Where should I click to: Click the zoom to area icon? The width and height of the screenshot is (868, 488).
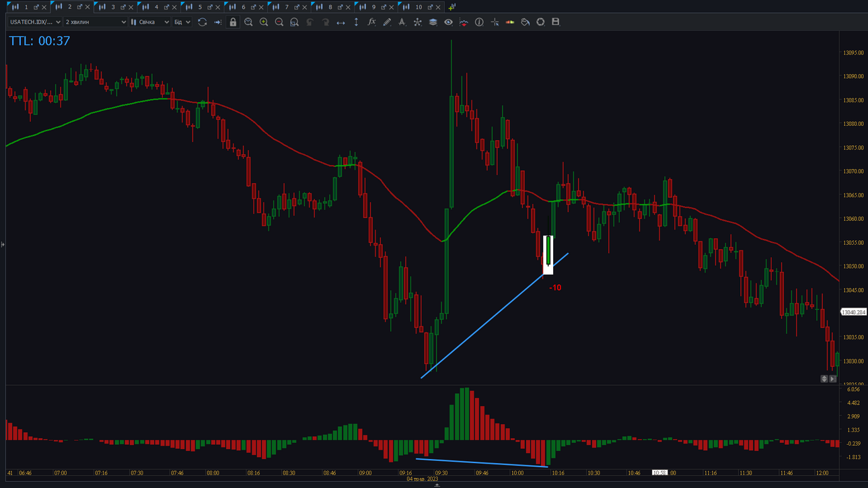pos(294,22)
